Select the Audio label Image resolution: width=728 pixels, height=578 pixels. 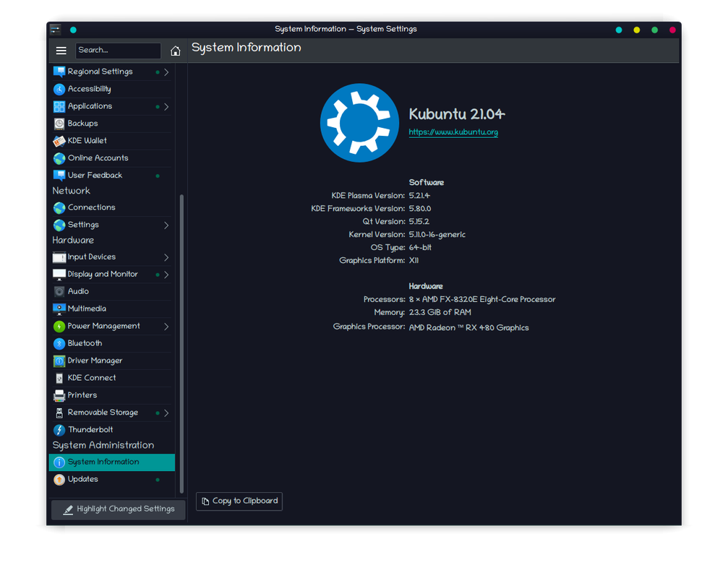[x=78, y=291]
